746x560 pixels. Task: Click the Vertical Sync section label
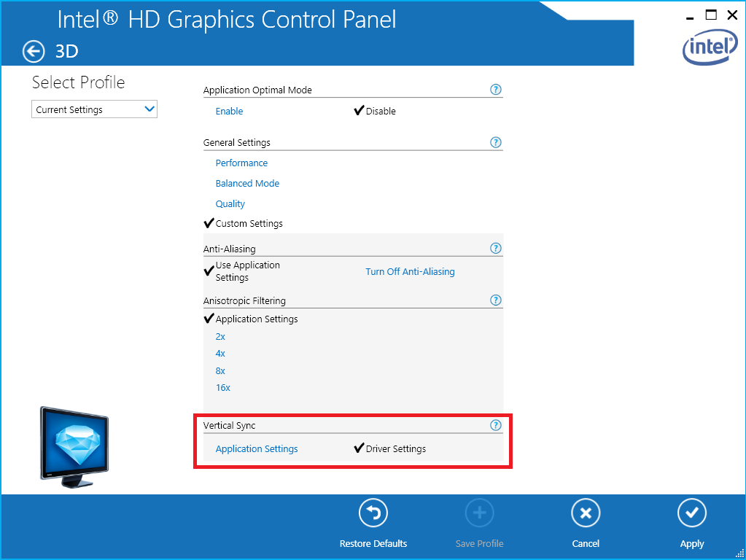tap(229, 425)
